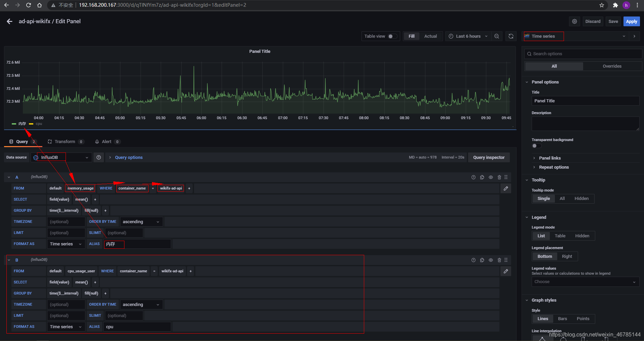Show help for query A
Image resolution: width=644 pixels, height=341 pixels.
click(x=473, y=177)
